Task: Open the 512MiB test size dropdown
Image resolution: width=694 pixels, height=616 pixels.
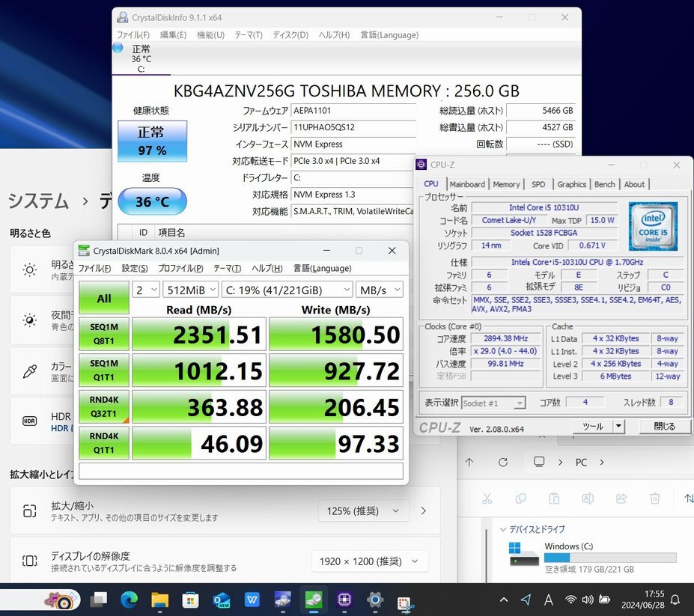Action: [x=191, y=290]
